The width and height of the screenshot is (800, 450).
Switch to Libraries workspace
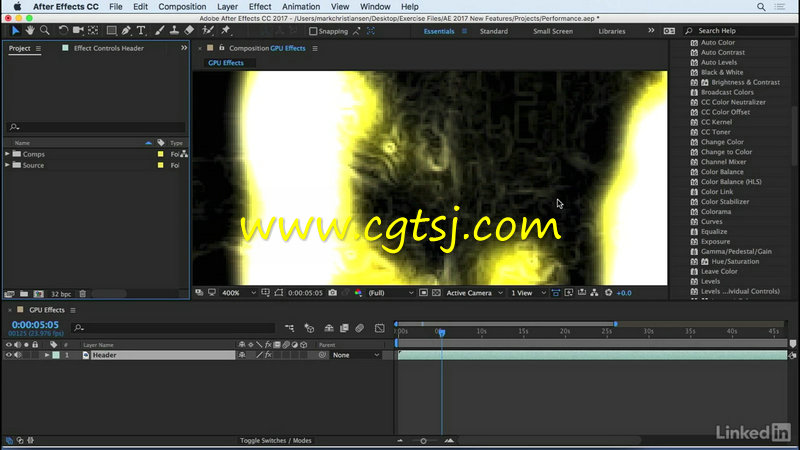click(x=612, y=31)
